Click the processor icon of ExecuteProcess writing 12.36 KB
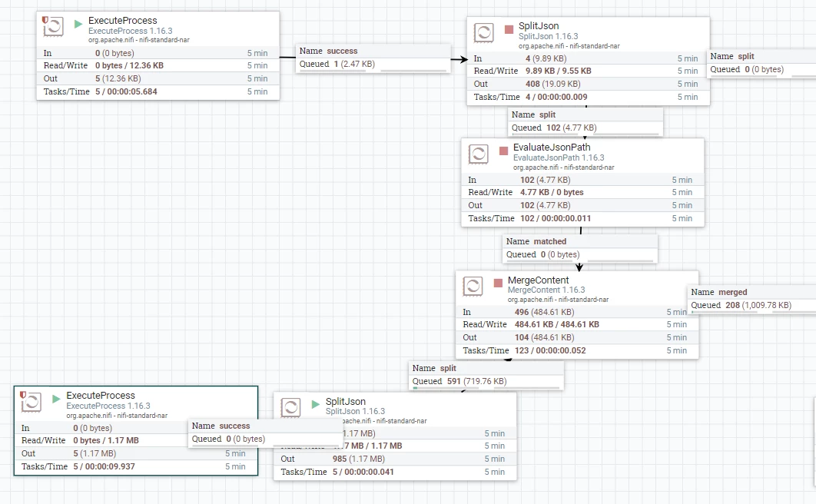The image size is (816, 504). tap(52, 26)
